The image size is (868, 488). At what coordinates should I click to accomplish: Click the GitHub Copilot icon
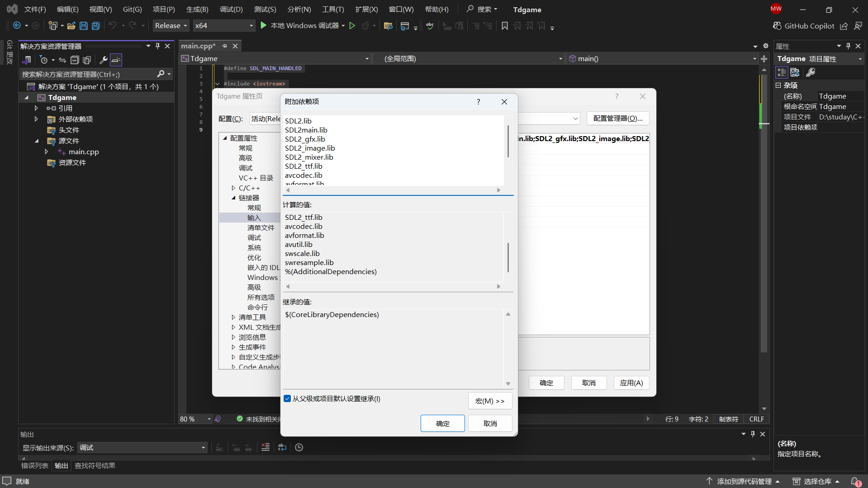[x=777, y=26]
